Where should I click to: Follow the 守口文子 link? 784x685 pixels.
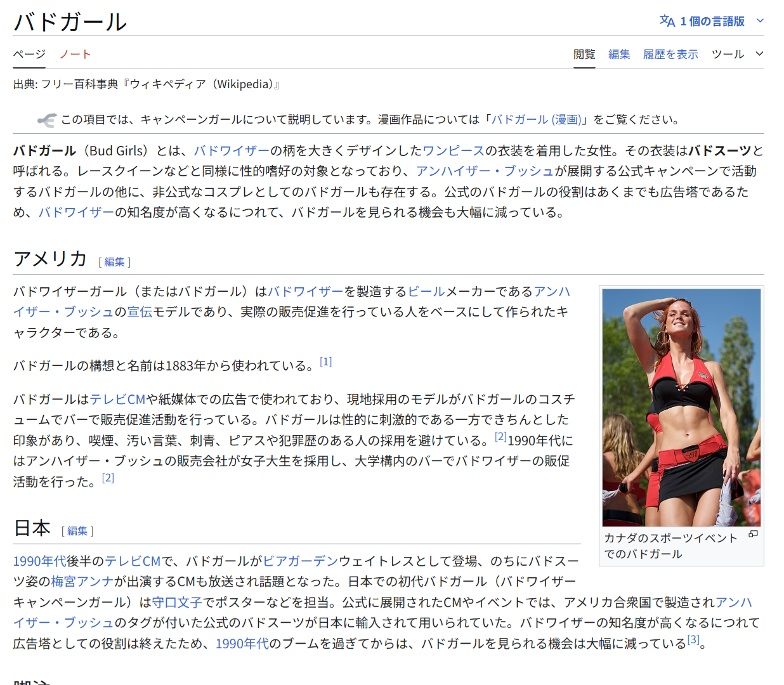(177, 603)
